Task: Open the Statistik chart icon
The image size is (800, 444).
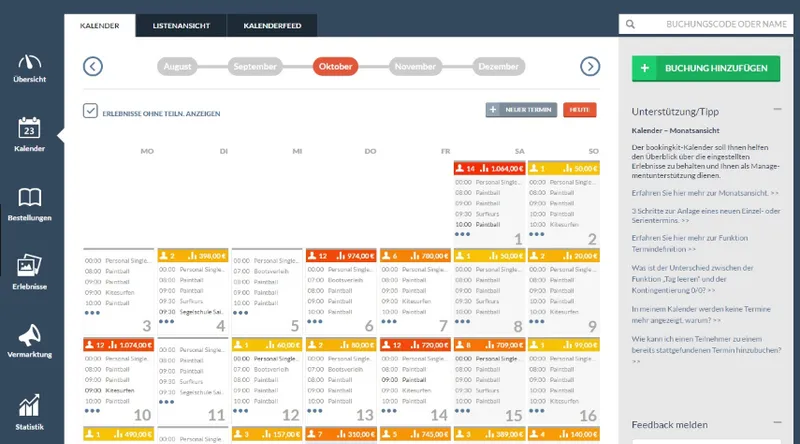Action: point(29,405)
